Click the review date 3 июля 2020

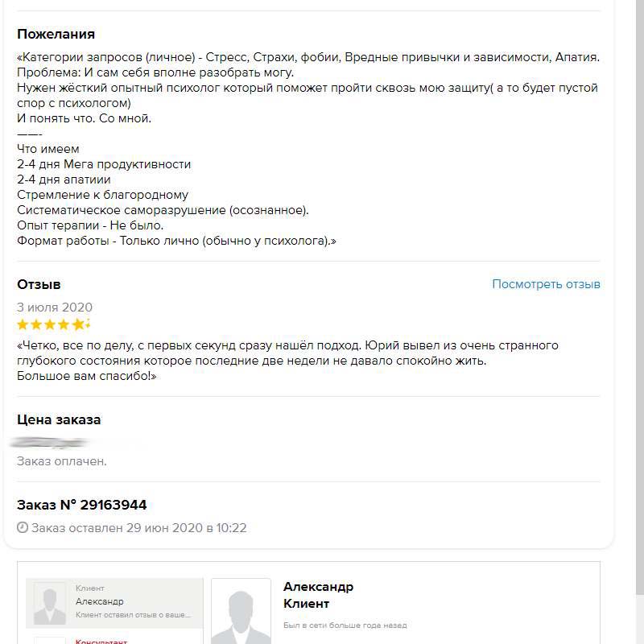coord(55,308)
